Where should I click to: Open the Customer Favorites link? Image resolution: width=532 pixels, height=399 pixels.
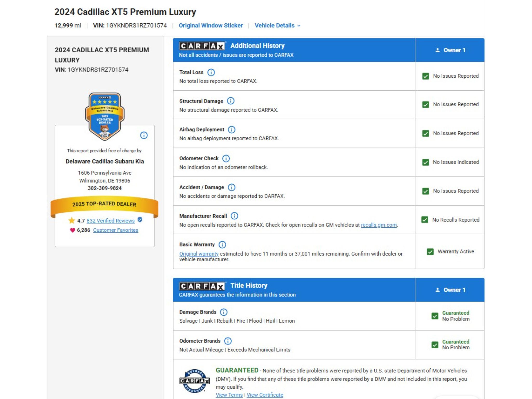(116, 230)
